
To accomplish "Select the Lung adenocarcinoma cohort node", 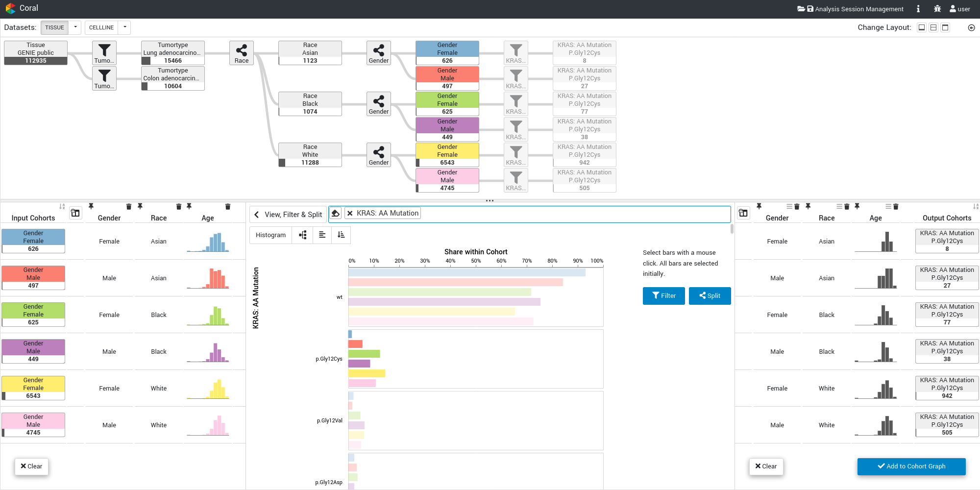I will 173,53.
